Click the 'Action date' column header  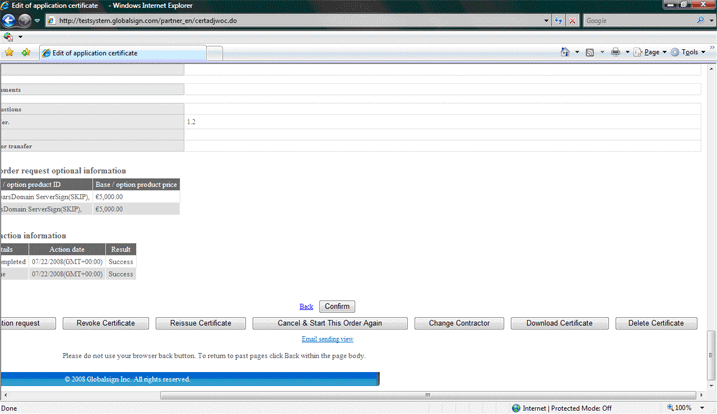[x=67, y=249]
